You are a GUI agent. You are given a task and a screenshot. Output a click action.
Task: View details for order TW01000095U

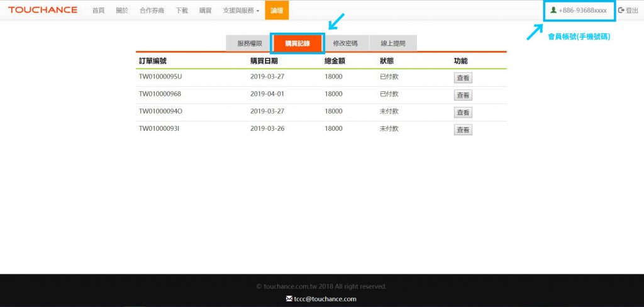(463, 78)
